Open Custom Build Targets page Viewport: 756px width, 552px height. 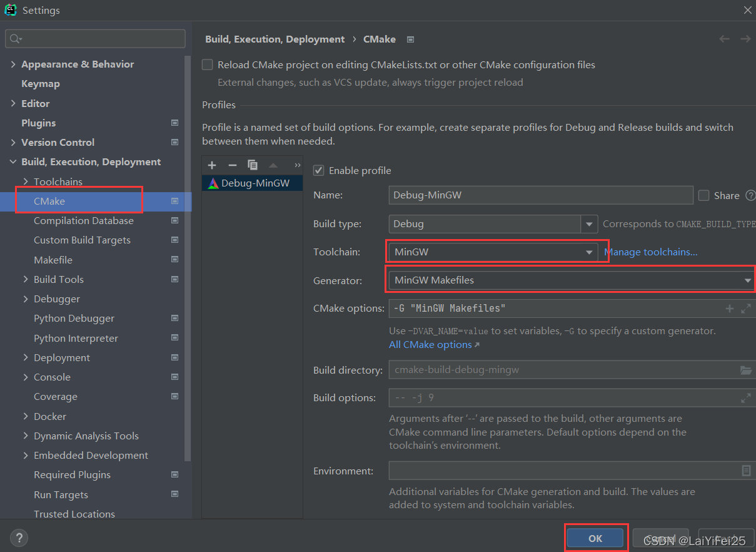pyautogui.click(x=82, y=240)
